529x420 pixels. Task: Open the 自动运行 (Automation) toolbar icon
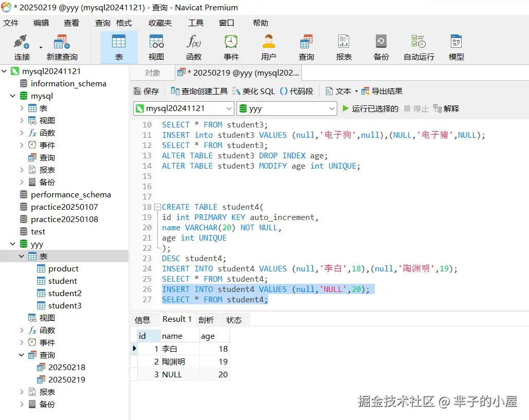(418, 47)
